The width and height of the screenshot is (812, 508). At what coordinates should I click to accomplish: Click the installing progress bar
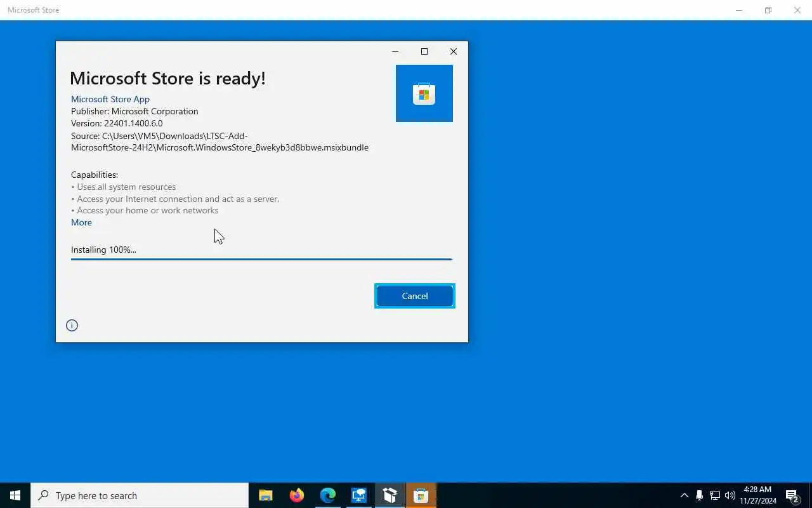coord(261,259)
